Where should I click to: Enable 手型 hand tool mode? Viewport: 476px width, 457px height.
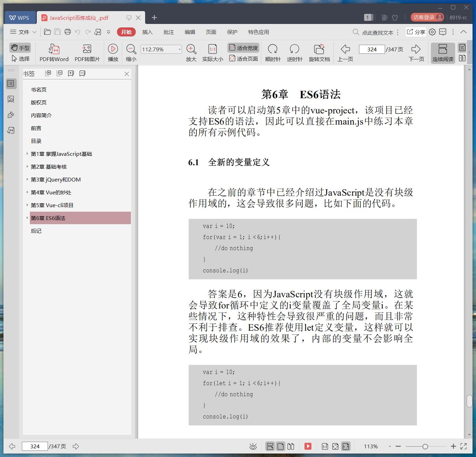pos(20,48)
